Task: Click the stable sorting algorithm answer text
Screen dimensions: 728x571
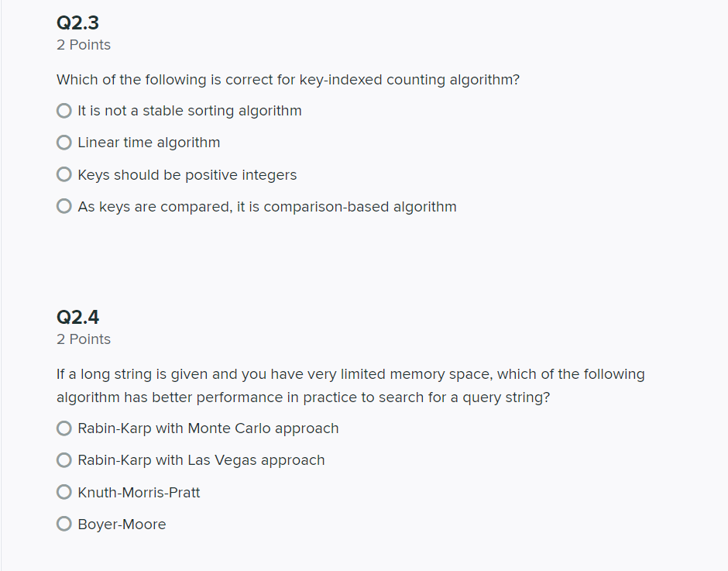Action: click(x=189, y=110)
